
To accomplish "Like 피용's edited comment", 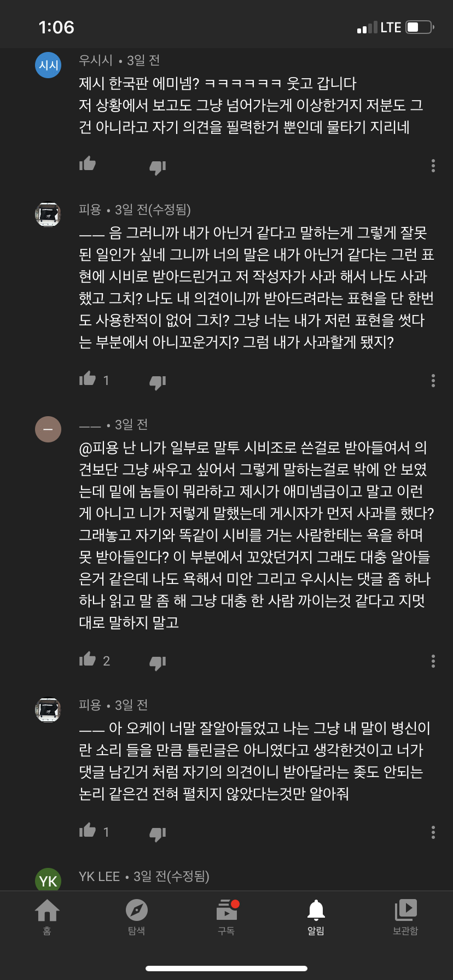I will pos(88,379).
